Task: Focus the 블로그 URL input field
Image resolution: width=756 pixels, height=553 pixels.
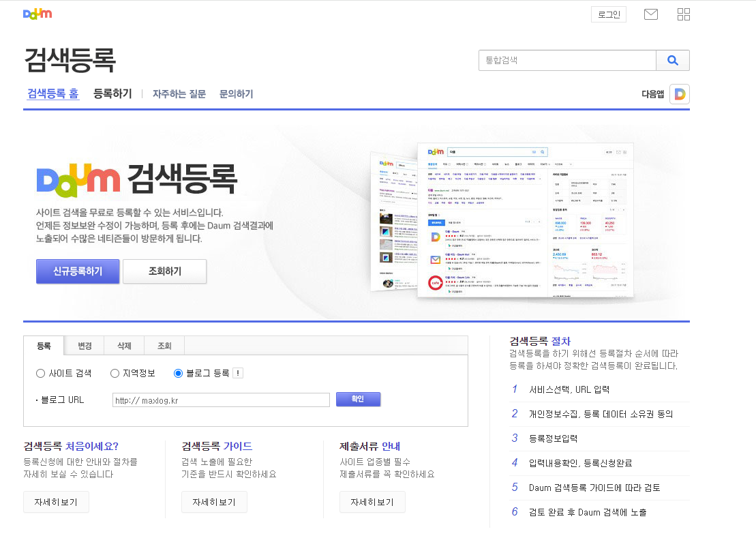Action: pyautogui.click(x=221, y=400)
